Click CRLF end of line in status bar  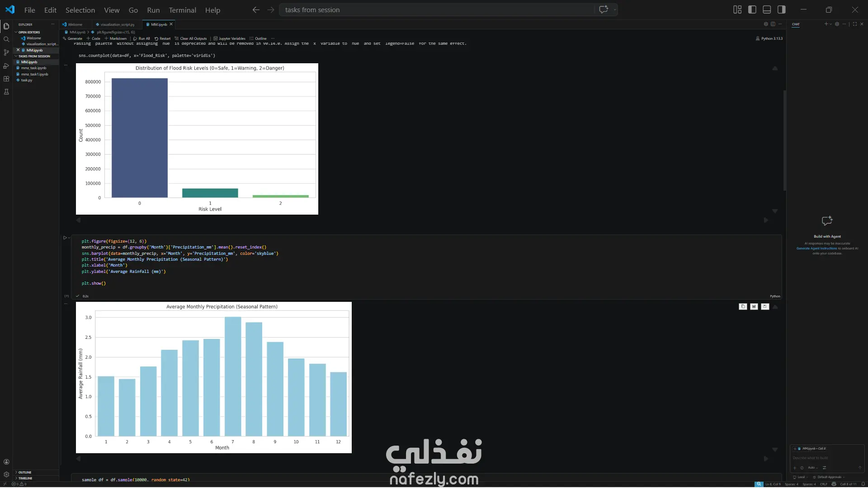824,484
